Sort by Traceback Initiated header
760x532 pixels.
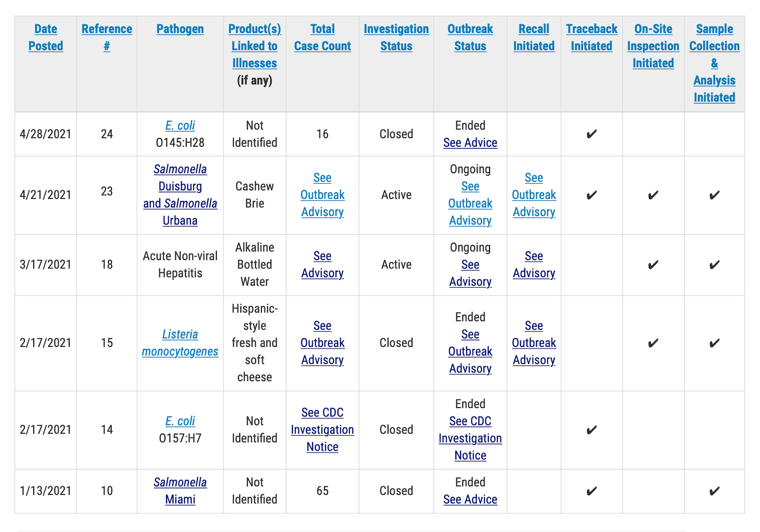coord(592,37)
